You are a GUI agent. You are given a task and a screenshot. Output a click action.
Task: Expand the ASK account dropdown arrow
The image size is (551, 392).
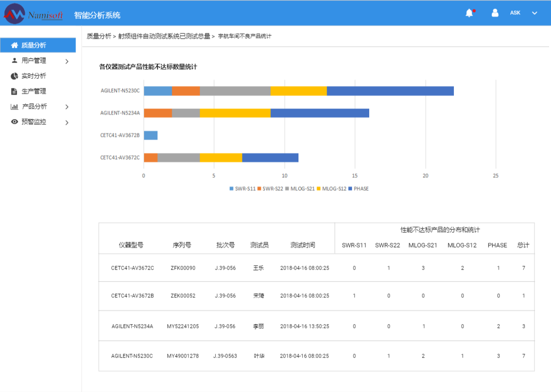(534, 13)
